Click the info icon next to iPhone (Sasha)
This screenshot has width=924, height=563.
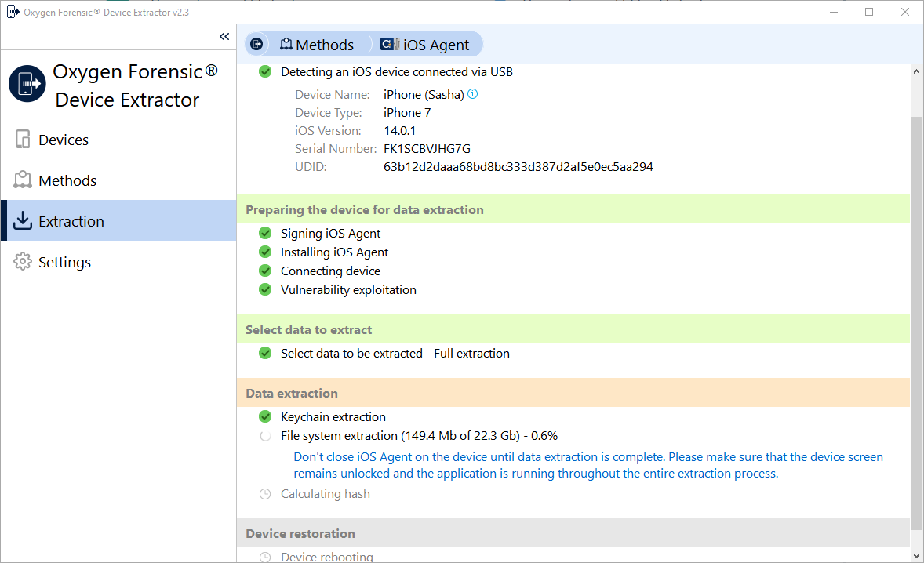click(x=473, y=93)
